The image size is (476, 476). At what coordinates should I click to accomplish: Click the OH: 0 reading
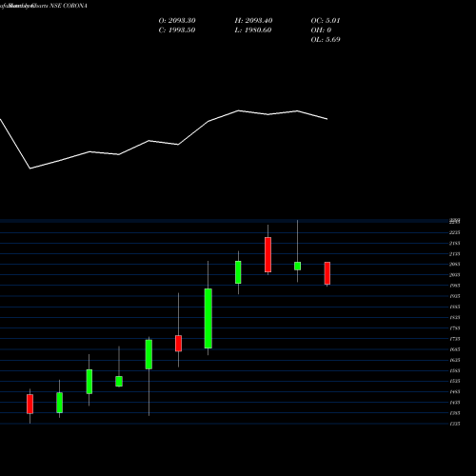pos(321,30)
